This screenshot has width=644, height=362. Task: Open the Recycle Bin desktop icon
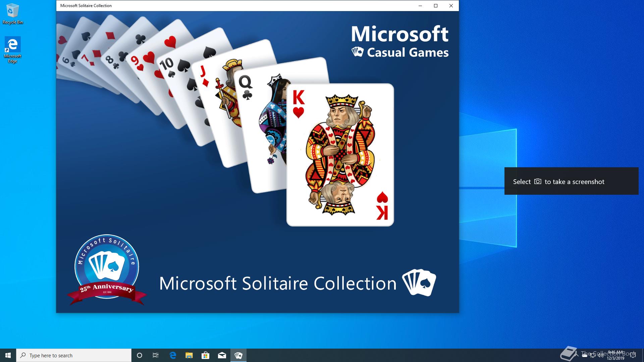click(13, 14)
